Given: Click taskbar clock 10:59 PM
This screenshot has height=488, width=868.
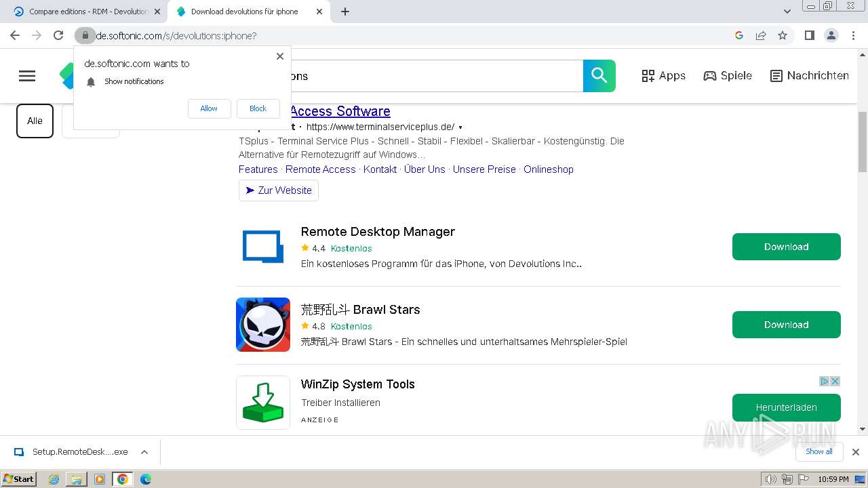Looking at the screenshot, I should 833,479.
